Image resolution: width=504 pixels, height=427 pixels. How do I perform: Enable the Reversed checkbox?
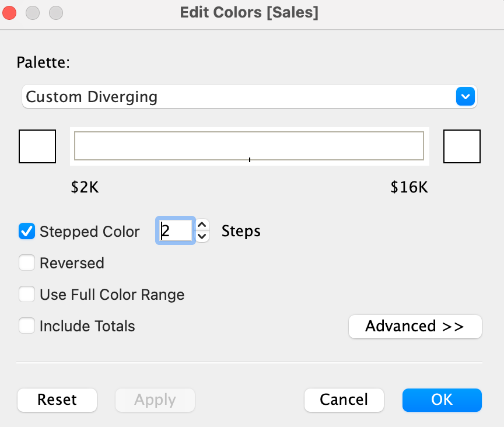(27, 262)
